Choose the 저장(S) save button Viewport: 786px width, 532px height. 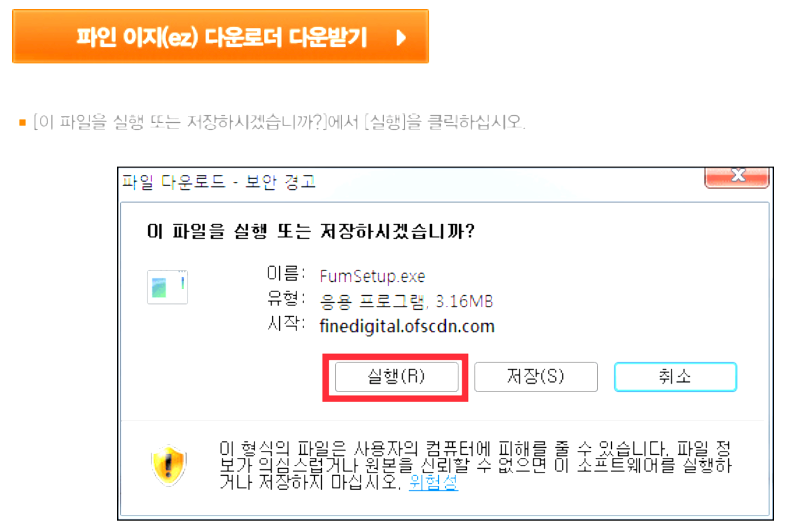(x=536, y=377)
